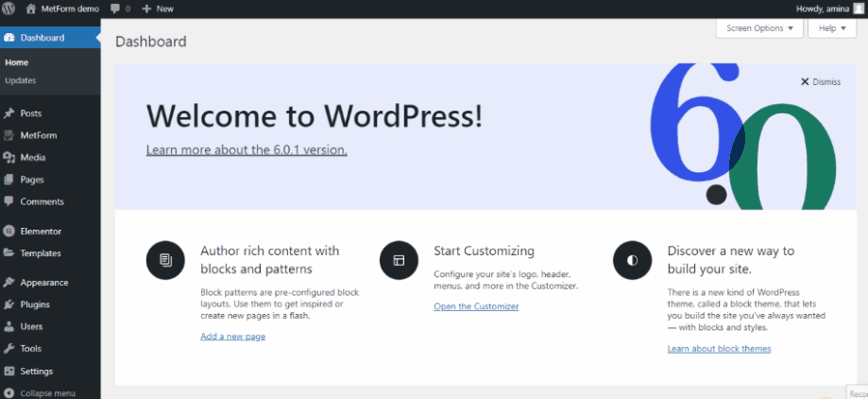Open the Updates submenu item
This screenshot has height=399, width=868.
21,80
